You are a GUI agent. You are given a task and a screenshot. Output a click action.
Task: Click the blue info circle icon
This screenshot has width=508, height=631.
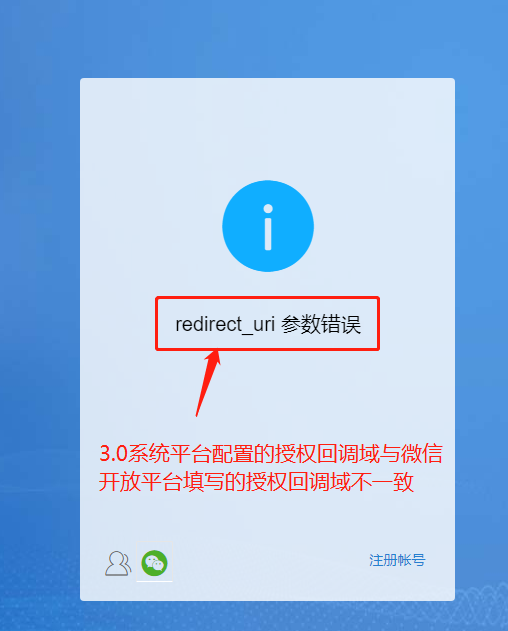click(x=268, y=226)
